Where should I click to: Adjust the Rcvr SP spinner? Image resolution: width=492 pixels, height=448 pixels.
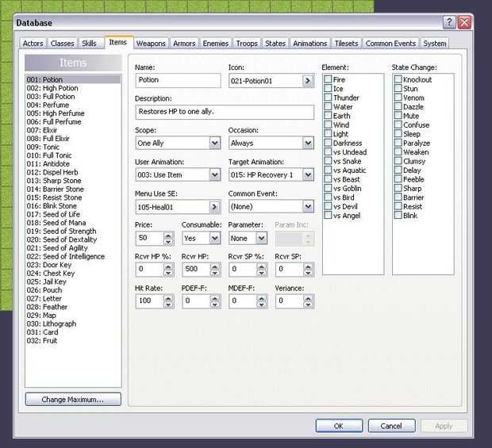(x=308, y=270)
